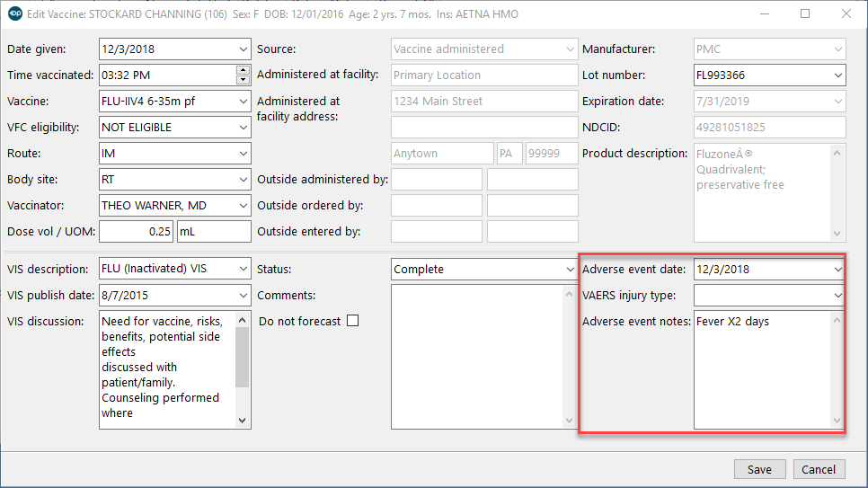Expand the Vaccinator dropdown
The width and height of the screenshot is (868, 488).
[243, 206]
